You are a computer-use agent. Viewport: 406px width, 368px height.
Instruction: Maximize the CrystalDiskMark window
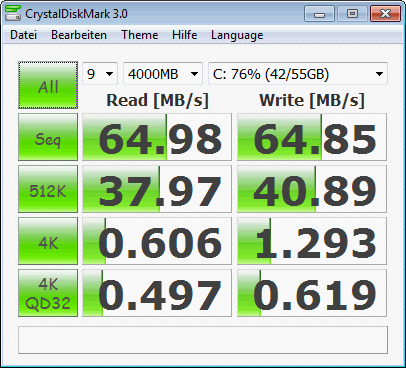click(x=352, y=14)
